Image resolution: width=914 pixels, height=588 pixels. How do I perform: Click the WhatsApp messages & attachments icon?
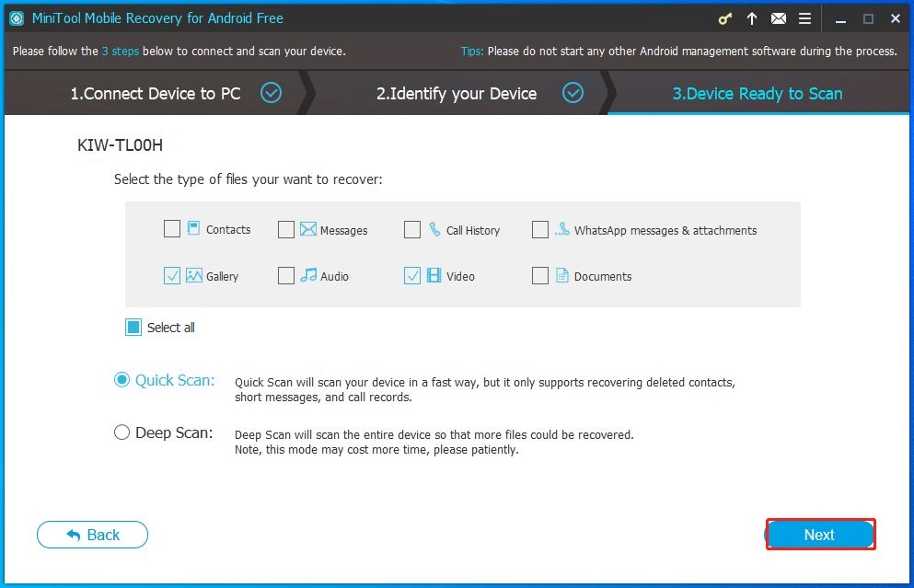click(x=561, y=229)
